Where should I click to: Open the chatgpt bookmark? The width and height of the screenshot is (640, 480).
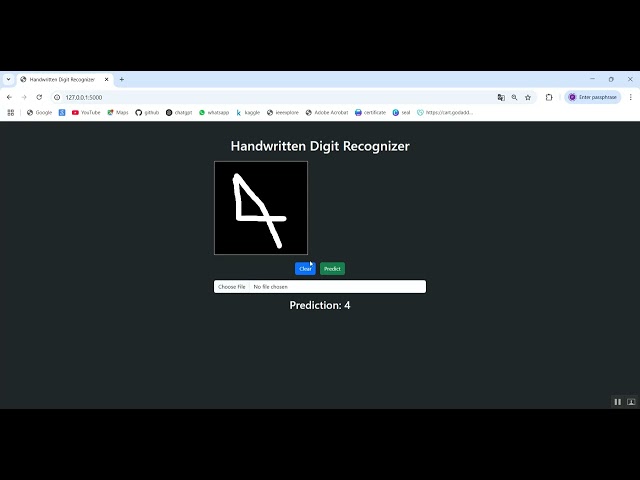(179, 113)
